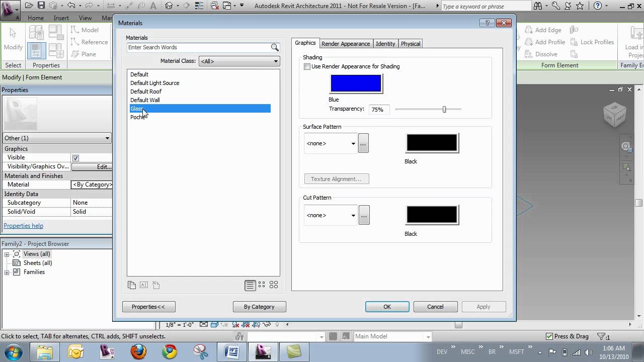Apply changes with the Apply button

pos(483,306)
